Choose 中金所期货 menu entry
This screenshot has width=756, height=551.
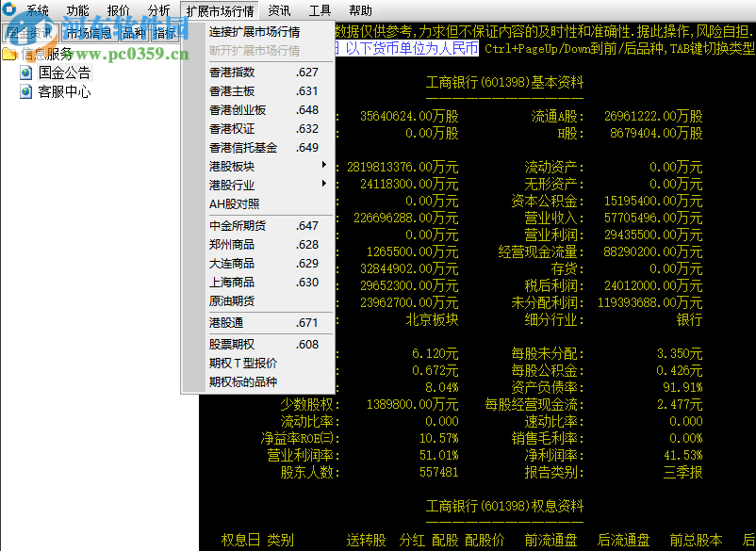258,225
